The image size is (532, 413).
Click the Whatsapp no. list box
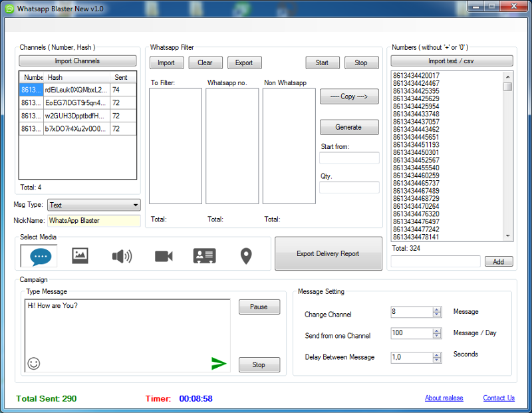tap(232, 146)
